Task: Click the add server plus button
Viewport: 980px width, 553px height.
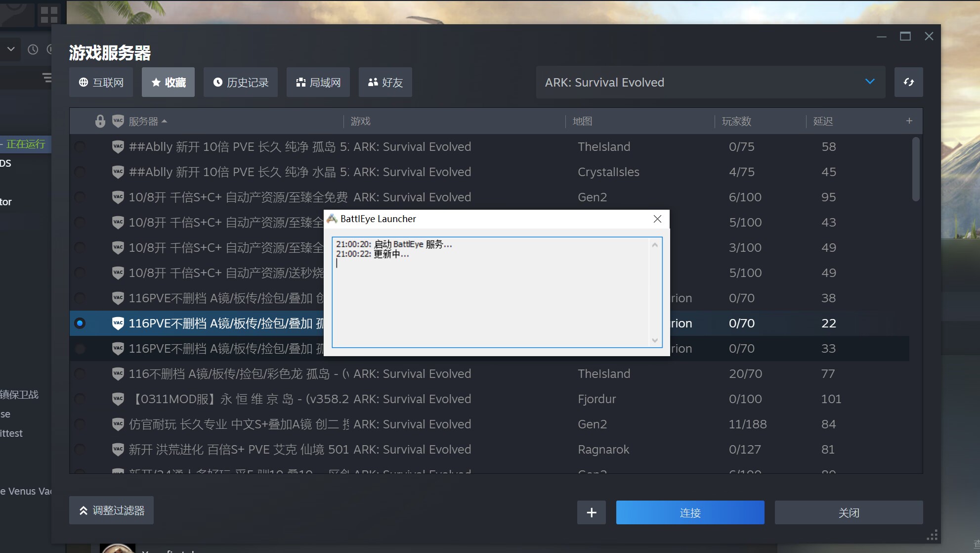Action: point(592,512)
